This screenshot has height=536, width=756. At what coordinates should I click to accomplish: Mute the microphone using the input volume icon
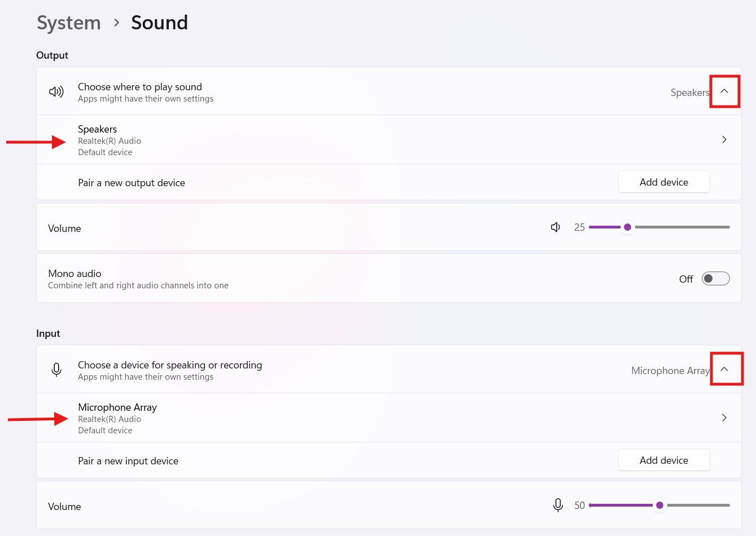(558, 505)
